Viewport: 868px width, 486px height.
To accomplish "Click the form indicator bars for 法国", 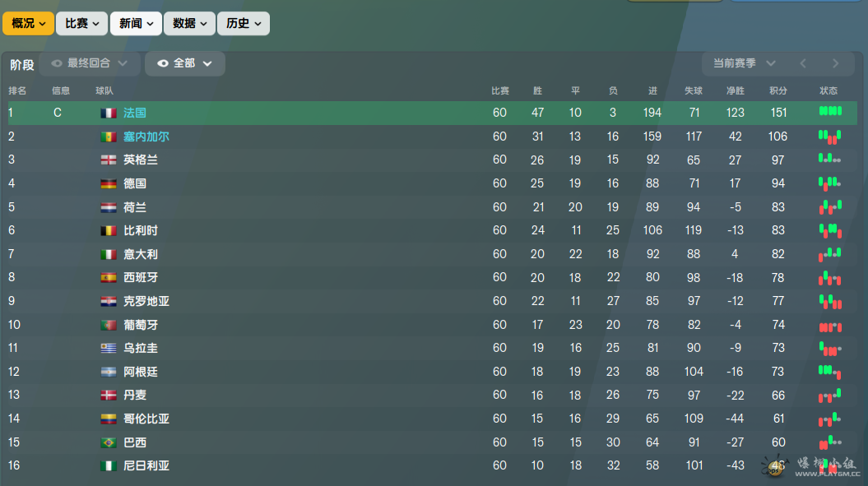I will [830, 111].
